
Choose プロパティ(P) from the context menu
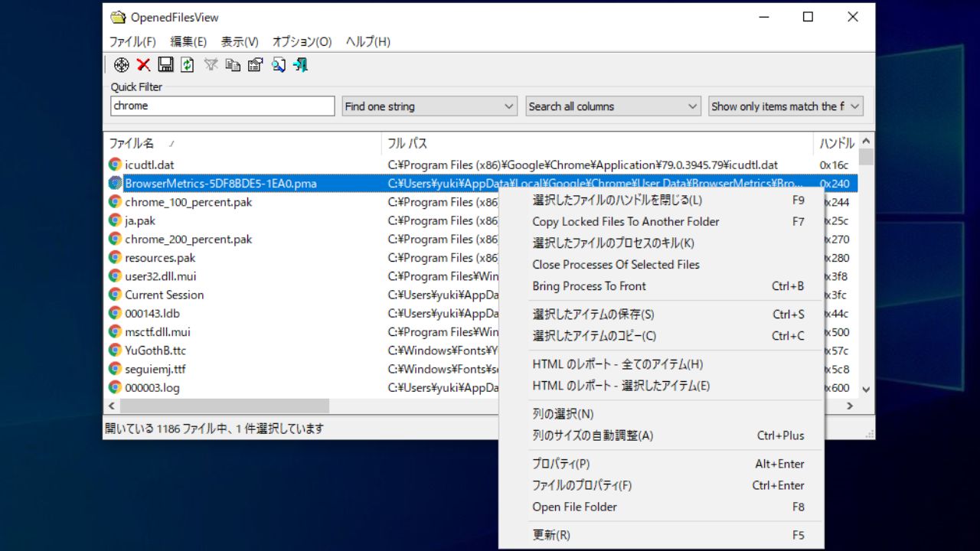click(661, 464)
